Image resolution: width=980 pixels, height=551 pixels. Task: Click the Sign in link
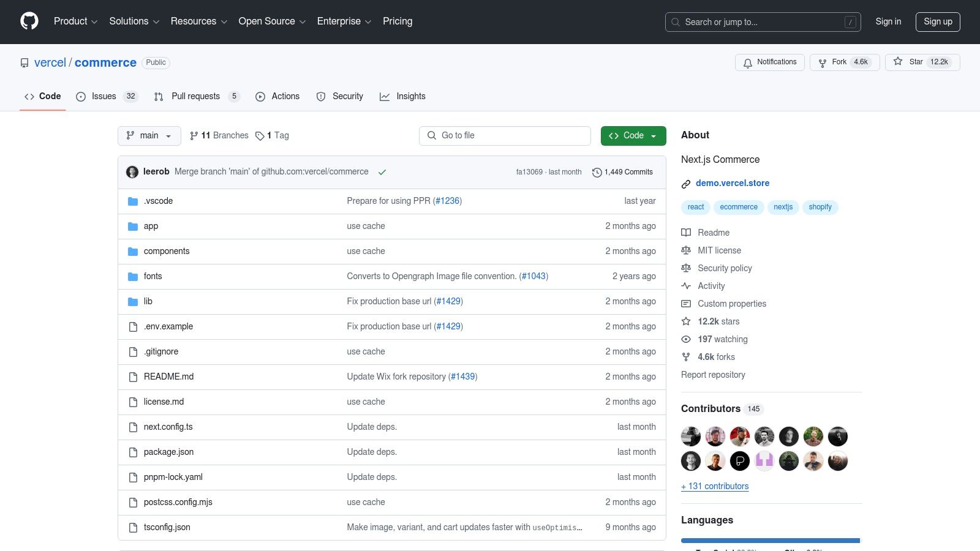tap(888, 21)
